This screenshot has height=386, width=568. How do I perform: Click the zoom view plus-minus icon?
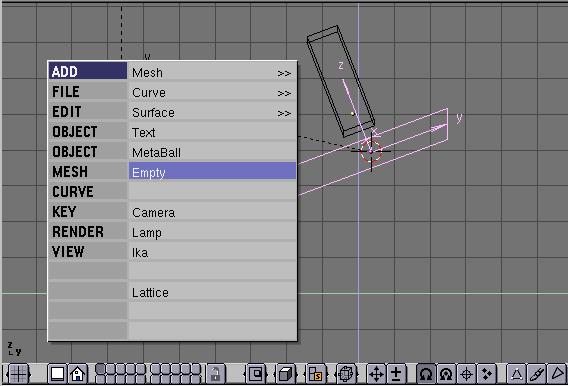tap(396, 373)
